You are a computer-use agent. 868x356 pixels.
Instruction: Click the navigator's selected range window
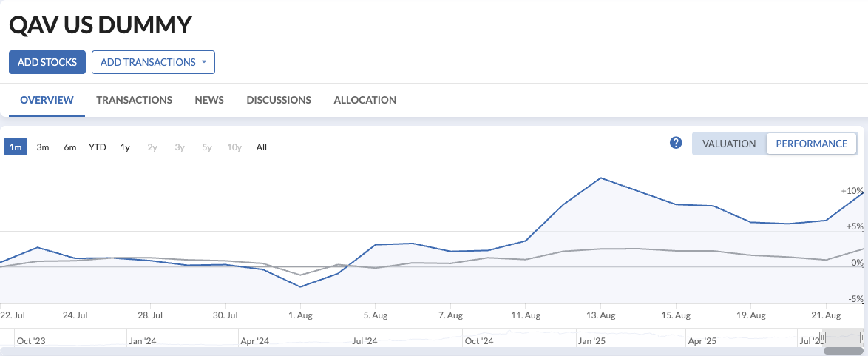point(842,337)
